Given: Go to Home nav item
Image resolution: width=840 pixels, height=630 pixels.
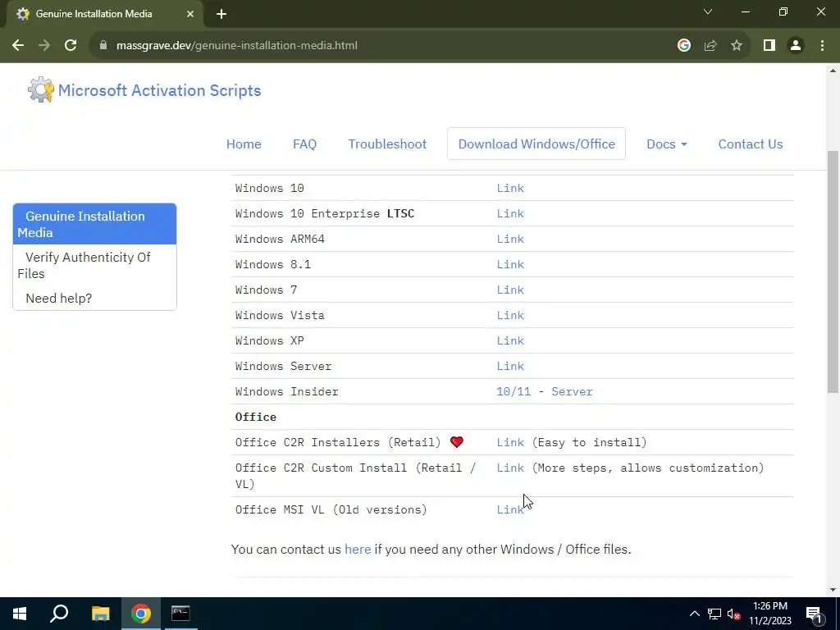Looking at the screenshot, I should pos(244,144).
